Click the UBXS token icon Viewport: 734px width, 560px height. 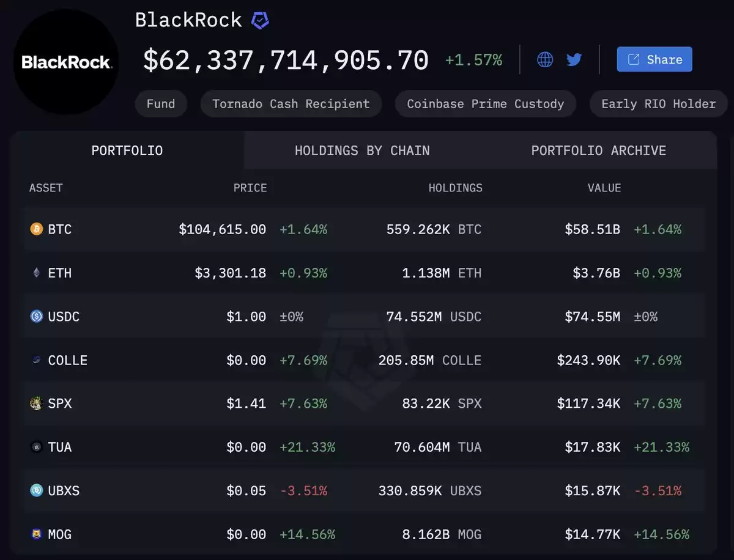pos(37,490)
